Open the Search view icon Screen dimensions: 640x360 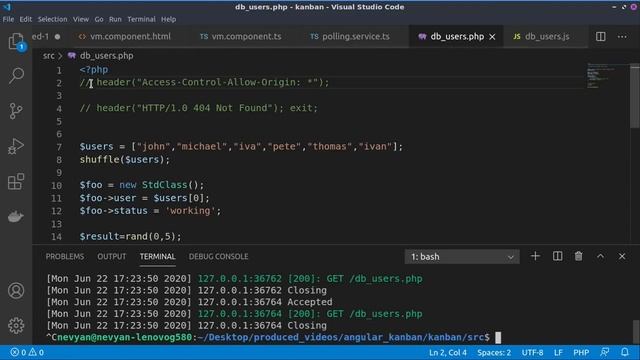[x=16, y=76]
